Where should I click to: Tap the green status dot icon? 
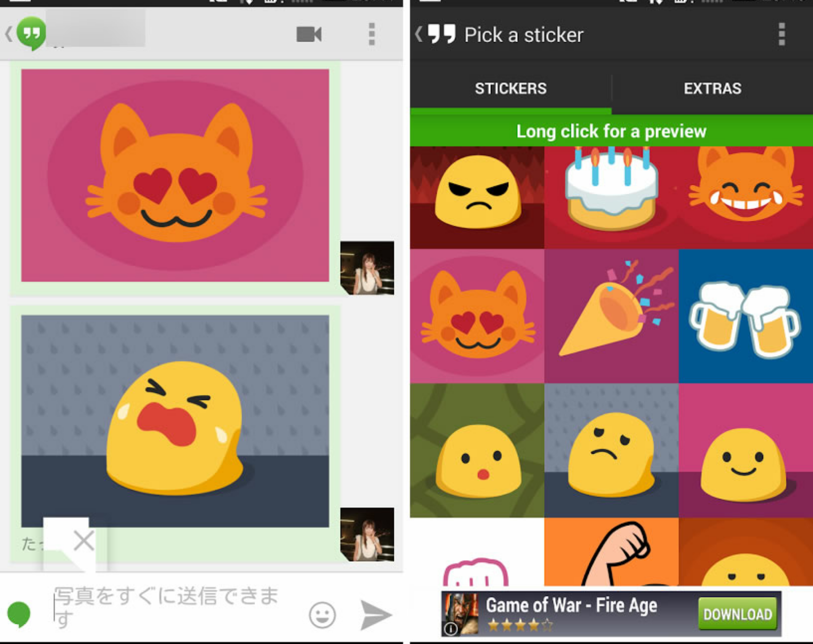pyautogui.click(x=19, y=614)
